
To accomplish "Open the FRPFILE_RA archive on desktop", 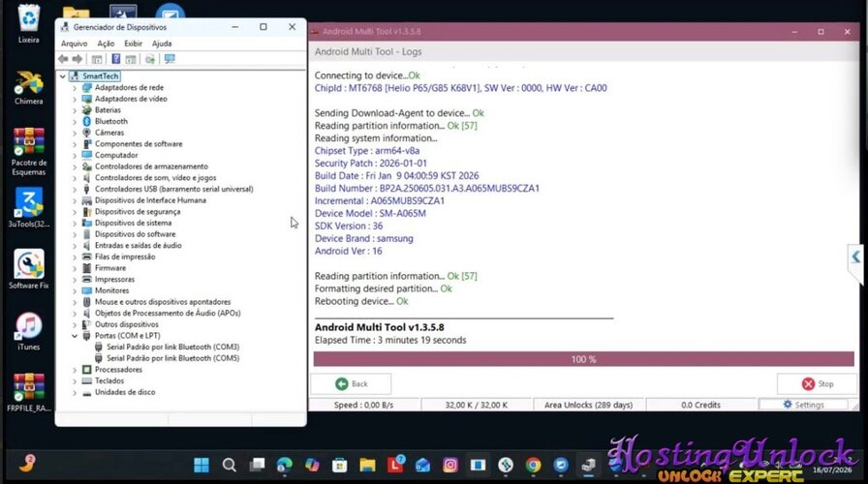I will point(29,393).
